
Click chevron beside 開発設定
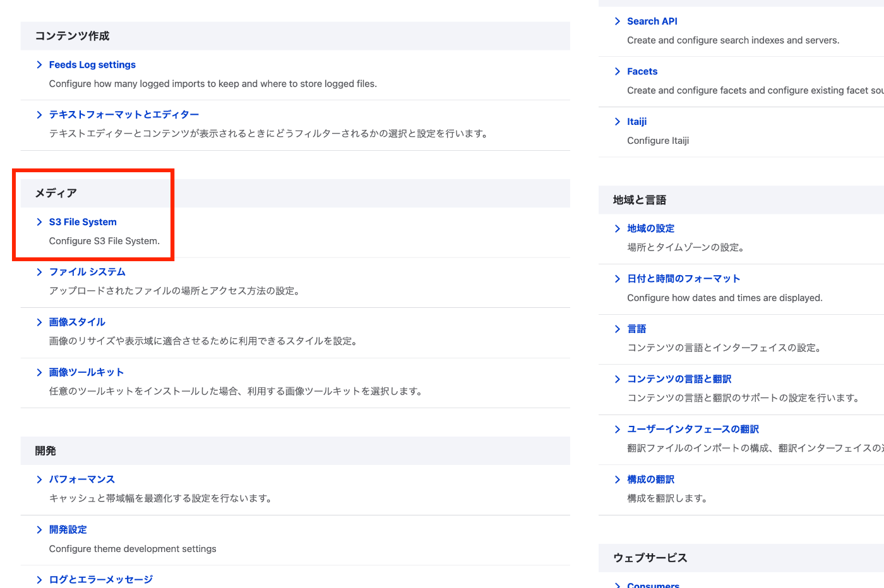(39, 529)
